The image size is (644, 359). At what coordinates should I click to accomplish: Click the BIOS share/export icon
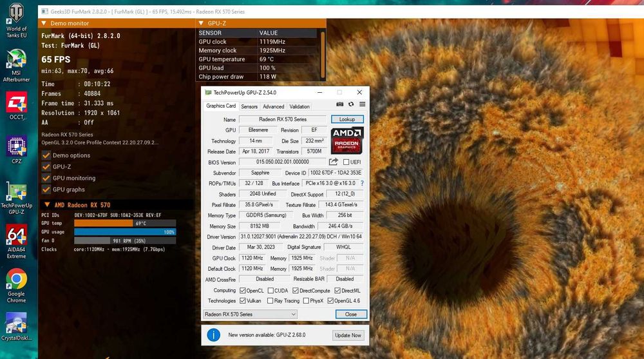[x=334, y=162]
